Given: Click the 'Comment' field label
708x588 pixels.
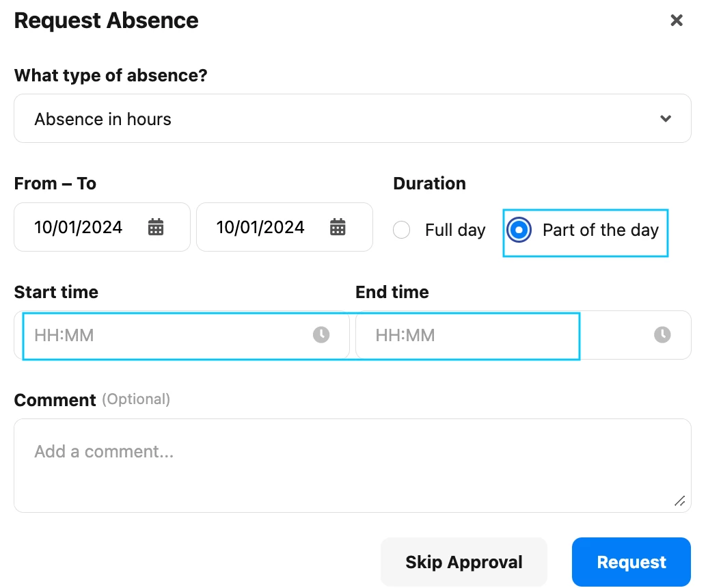Looking at the screenshot, I should [x=55, y=400].
